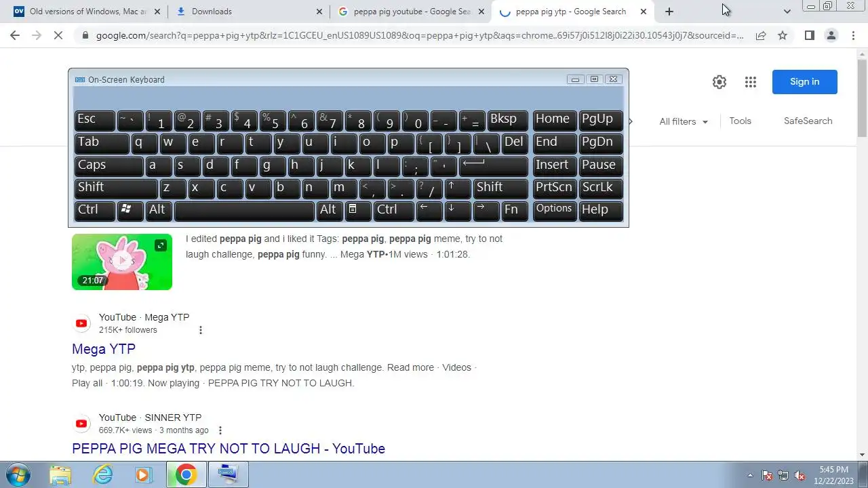Toggle the right Shift key on the On-Screen Keyboard
Image resolution: width=868 pixels, height=488 pixels.
pyautogui.click(x=500, y=188)
